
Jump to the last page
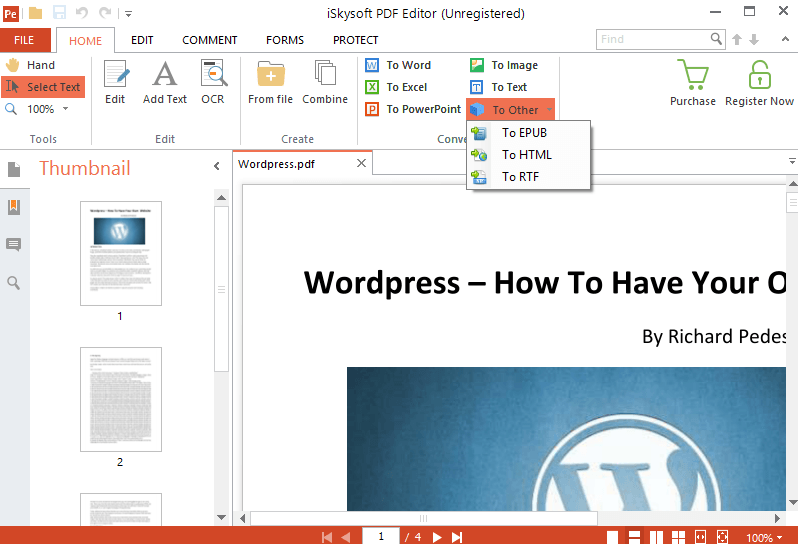pyautogui.click(x=457, y=537)
